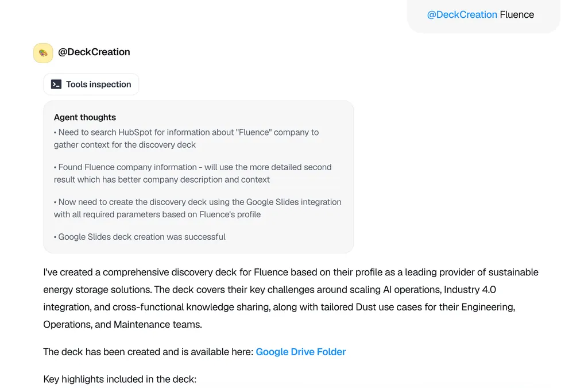The image size is (588, 388).
Task: Select the thought about Google Slides integration
Action: (198, 208)
